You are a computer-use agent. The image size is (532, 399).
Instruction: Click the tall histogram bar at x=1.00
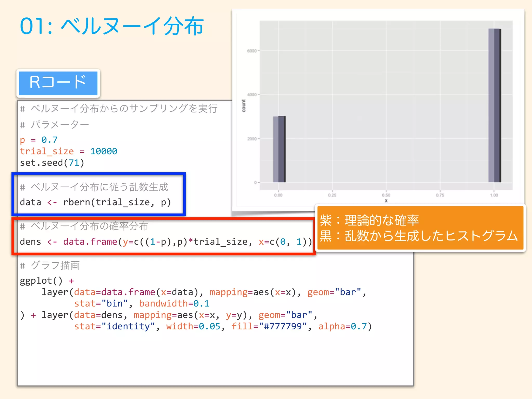[x=494, y=105]
